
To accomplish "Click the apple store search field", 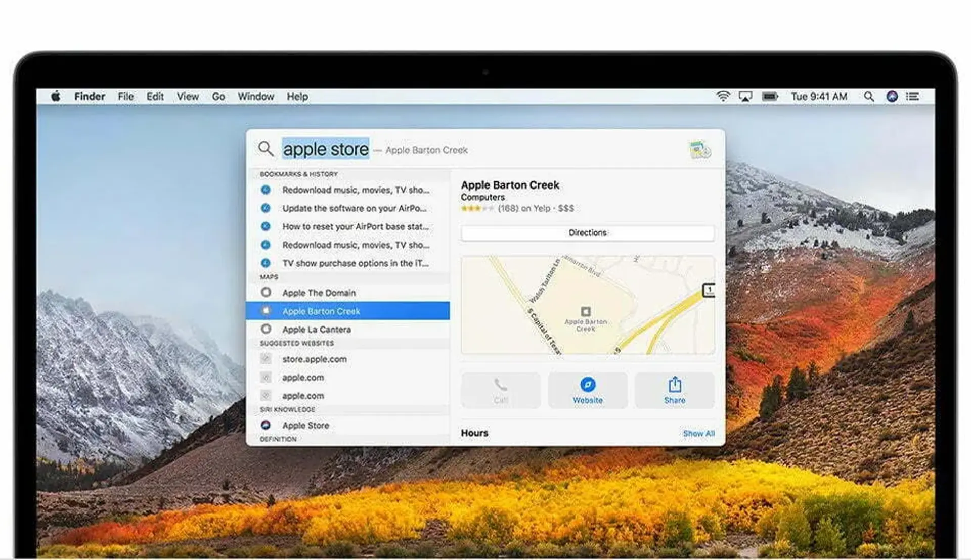I will 326,149.
